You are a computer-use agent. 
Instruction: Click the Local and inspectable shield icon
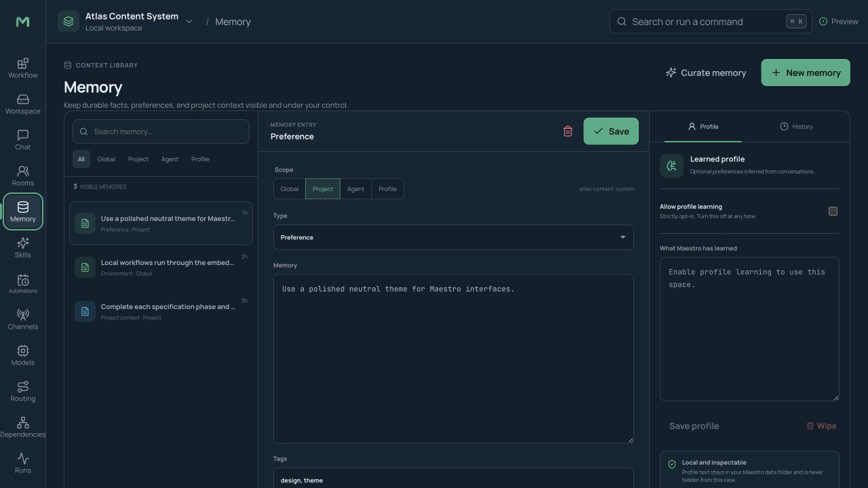[672, 464]
